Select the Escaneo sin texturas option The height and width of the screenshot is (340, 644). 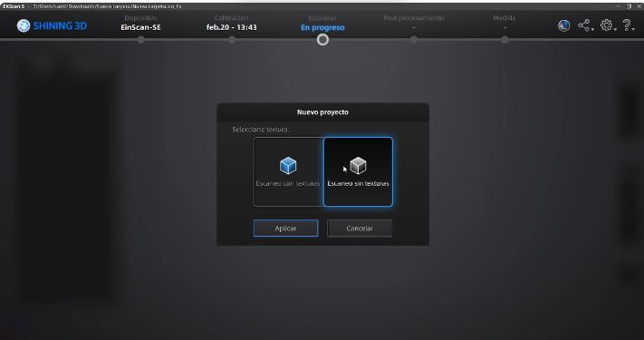(x=358, y=171)
